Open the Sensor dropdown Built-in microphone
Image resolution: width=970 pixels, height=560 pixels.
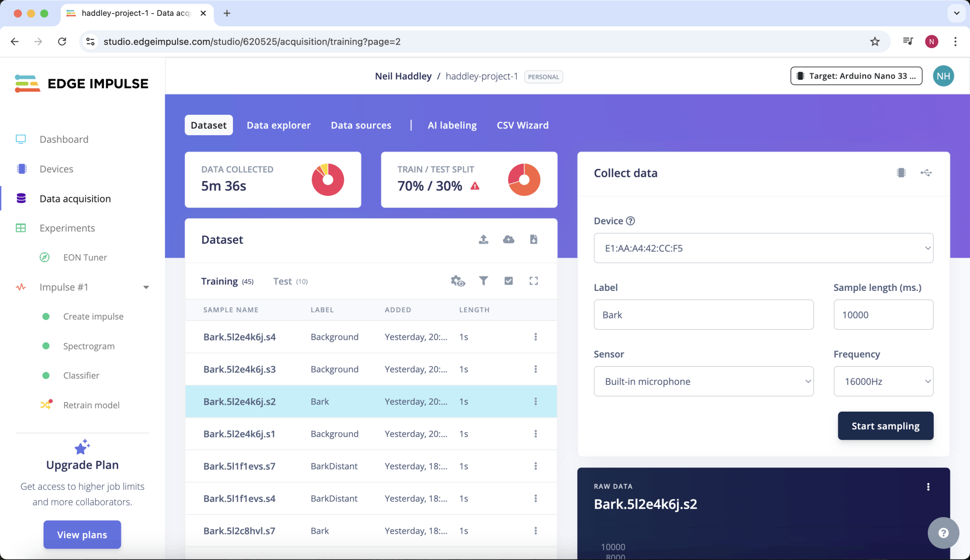tap(703, 381)
